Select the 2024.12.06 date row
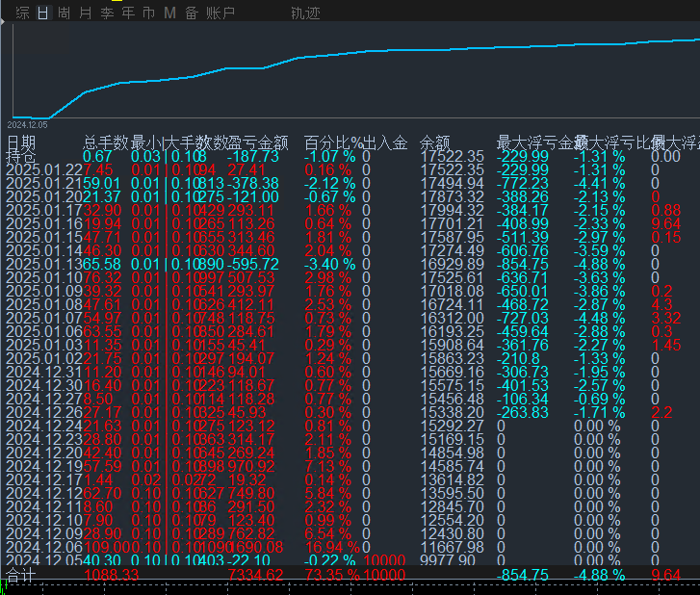The width and height of the screenshot is (700, 595). 43,547
